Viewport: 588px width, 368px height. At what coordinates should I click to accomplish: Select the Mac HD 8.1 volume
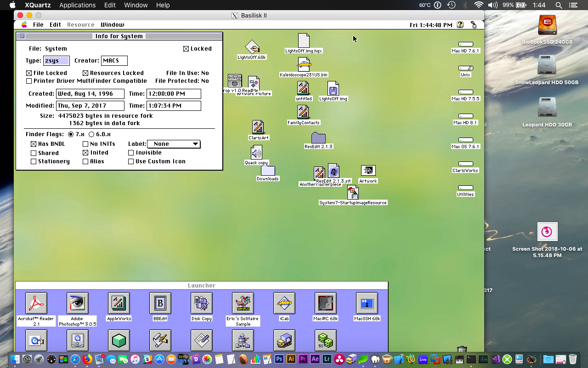[x=465, y=116]
